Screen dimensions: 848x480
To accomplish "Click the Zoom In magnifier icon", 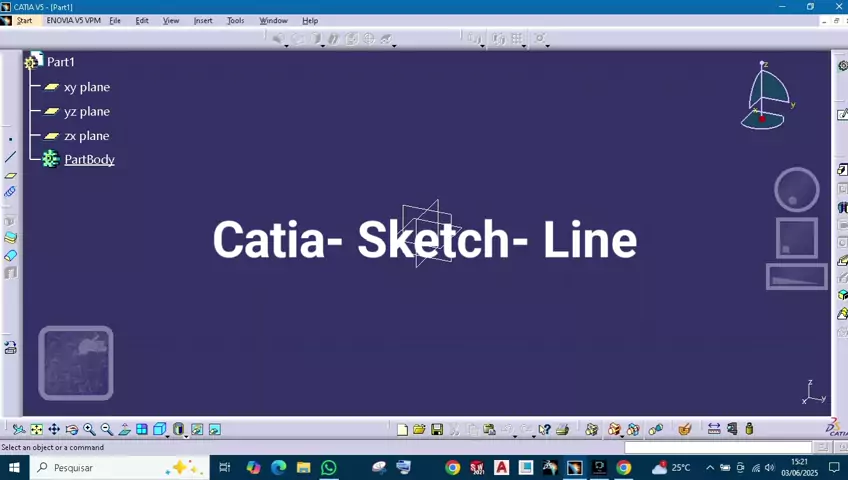I will (89, 429).
